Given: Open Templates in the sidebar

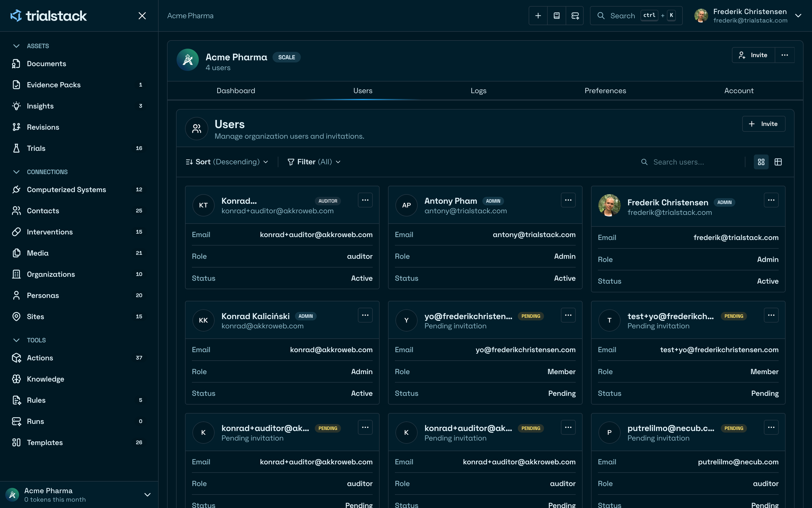Looking at the screenshot, I should coord(79,442).
